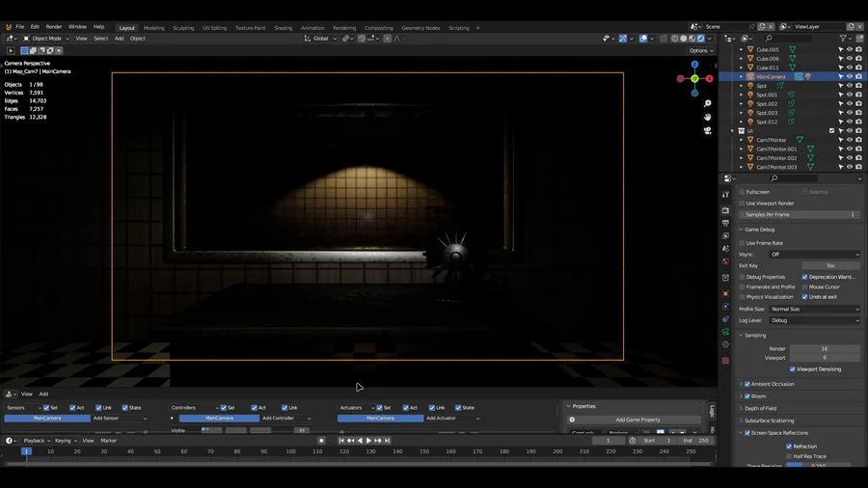
Task: Click the Esc exit key button
Action: [830, 265]
